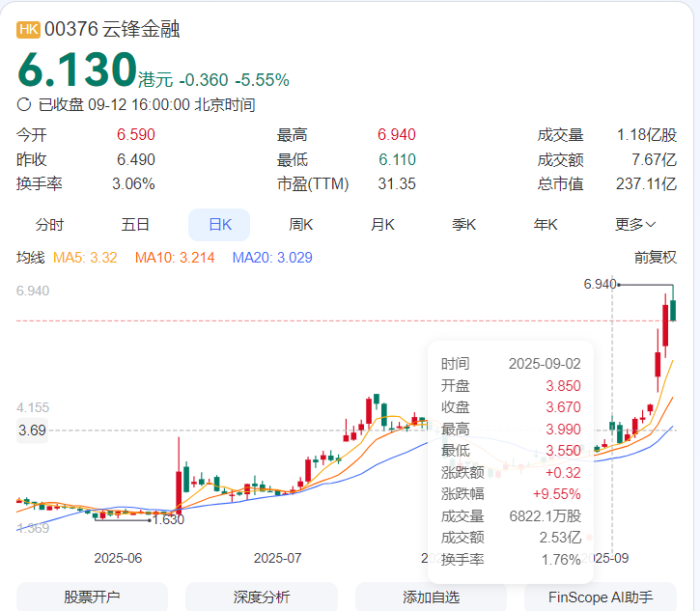Click the 6.940 high-point chart marker

click(600, 284)
